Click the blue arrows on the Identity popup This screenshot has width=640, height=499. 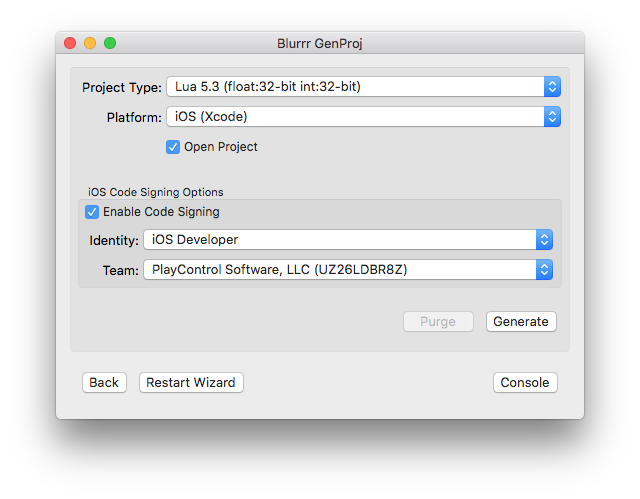pyautogui.click(x=544, y=239)
